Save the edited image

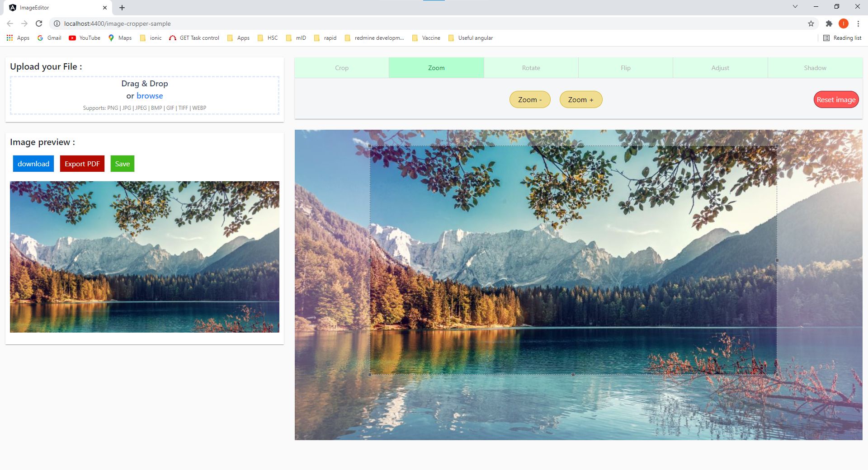(x=123, y=164)
